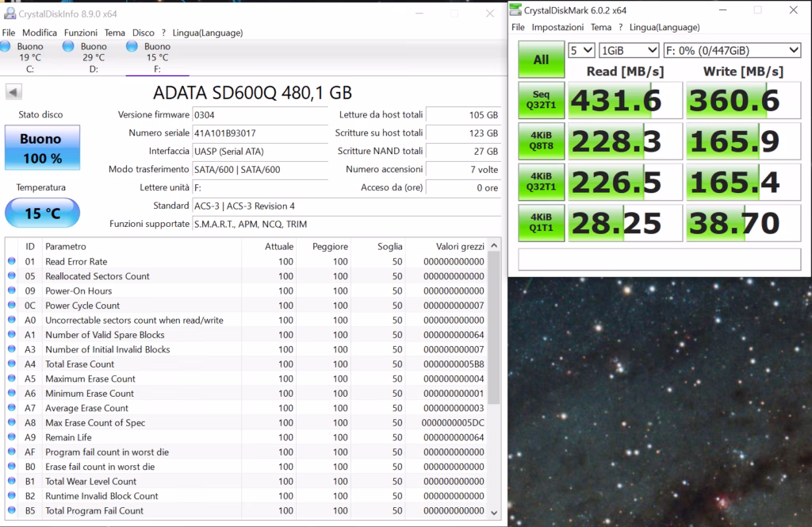Click scrollbar down arrow in SMART list

point(494,513)
